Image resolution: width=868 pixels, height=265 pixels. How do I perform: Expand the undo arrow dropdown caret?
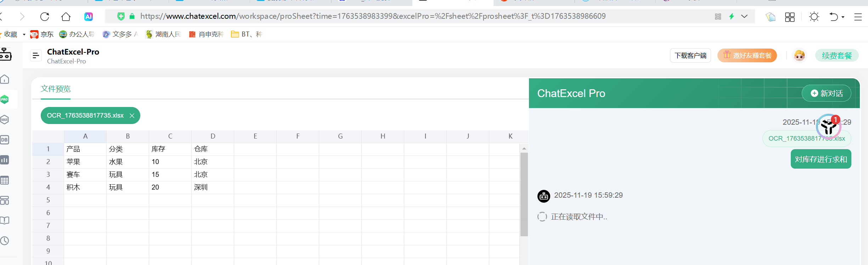843,17
